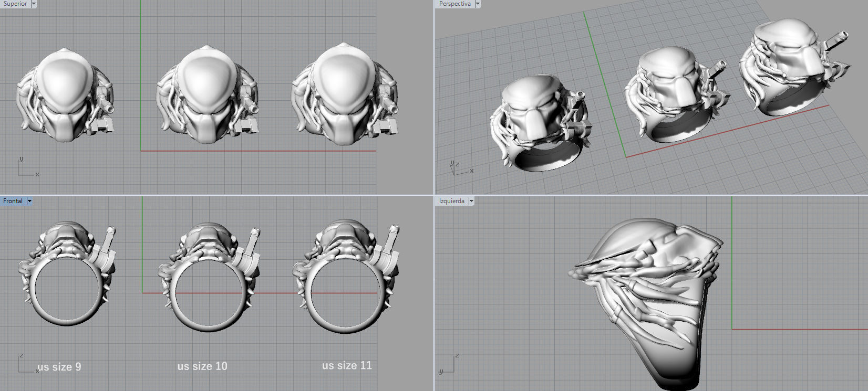This screenshot has height=391, width=868.
Task: Open the Perspectiva viewport menu arrow
Action: coord(478,4)
